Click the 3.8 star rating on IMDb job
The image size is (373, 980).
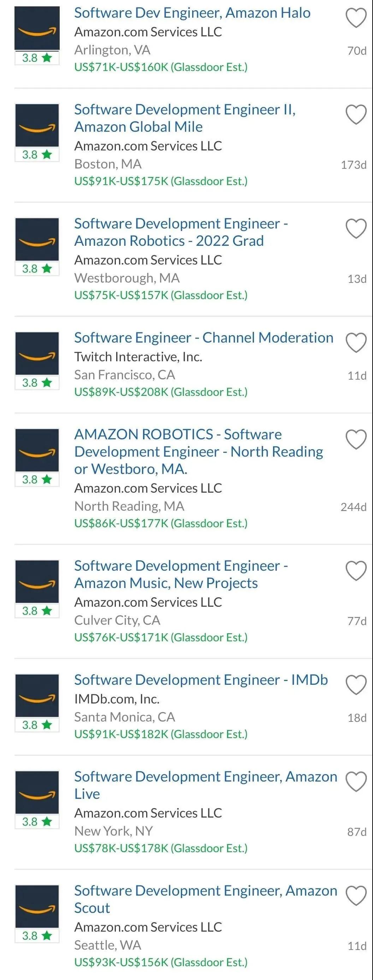pyautogui.click(x=37, y=724)
